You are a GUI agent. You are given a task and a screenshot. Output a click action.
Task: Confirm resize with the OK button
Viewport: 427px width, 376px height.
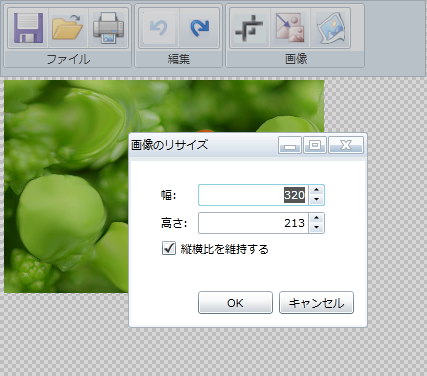coord(235,303)
